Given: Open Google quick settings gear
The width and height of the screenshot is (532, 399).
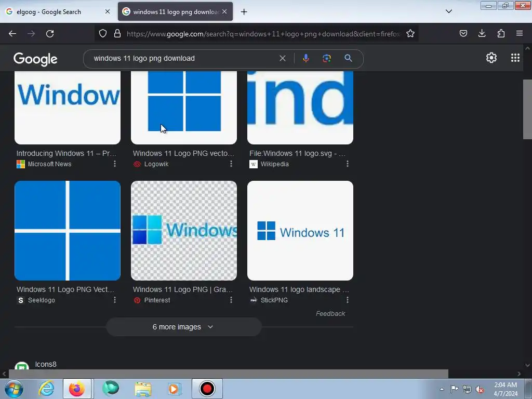Looking at the screenshot, I should coord(491,58).
